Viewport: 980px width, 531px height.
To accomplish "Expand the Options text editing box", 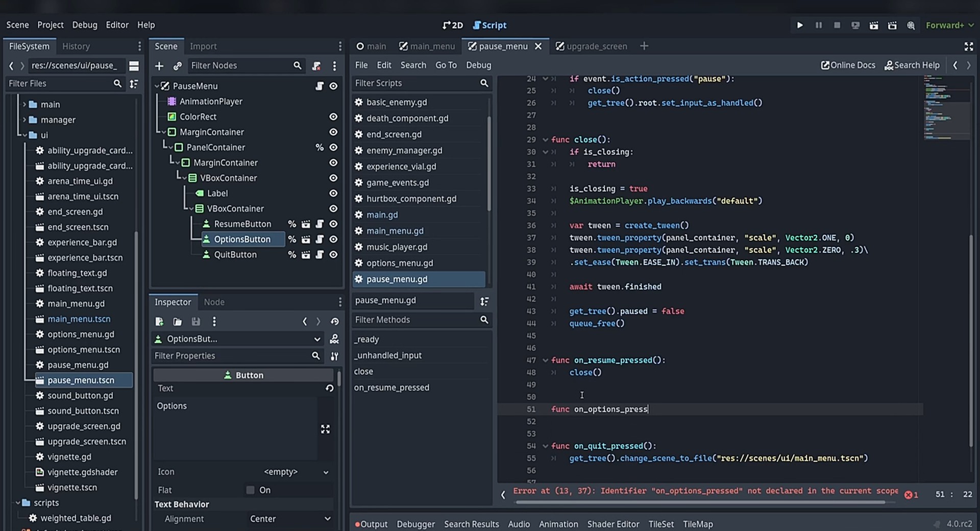I will (x=325, y=429).
